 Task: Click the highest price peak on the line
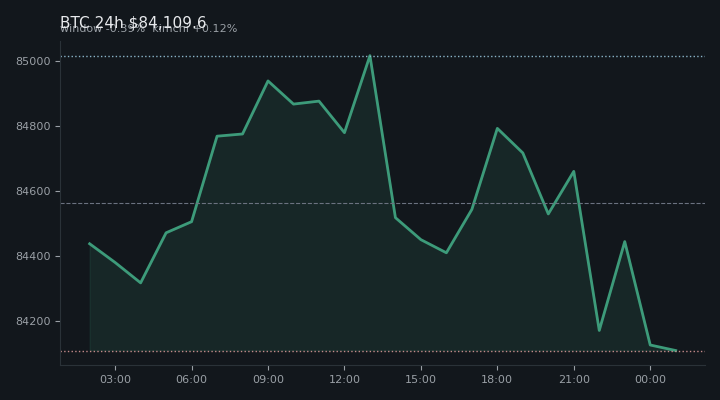[370, 56]
